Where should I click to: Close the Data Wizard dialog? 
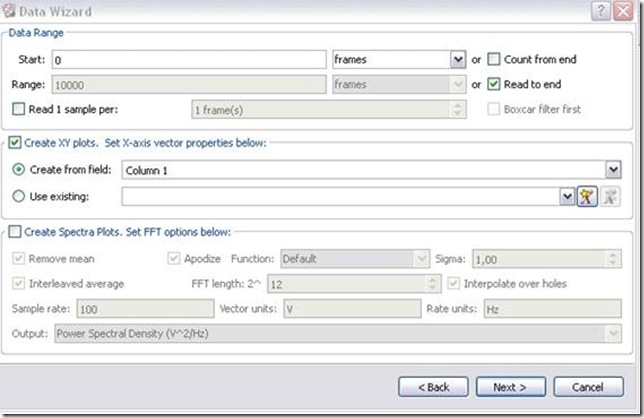[x=626, y=10]
